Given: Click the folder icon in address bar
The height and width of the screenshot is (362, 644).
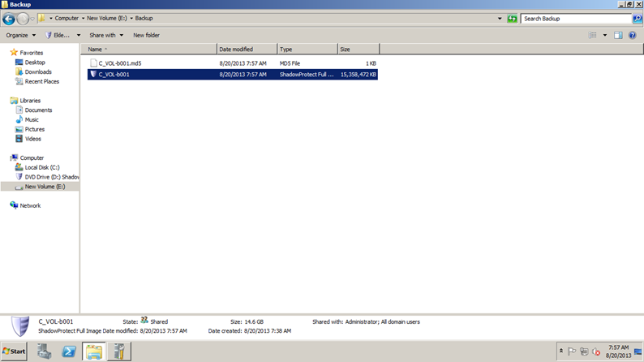Looking at the screenshot, I should pos(41,18).
